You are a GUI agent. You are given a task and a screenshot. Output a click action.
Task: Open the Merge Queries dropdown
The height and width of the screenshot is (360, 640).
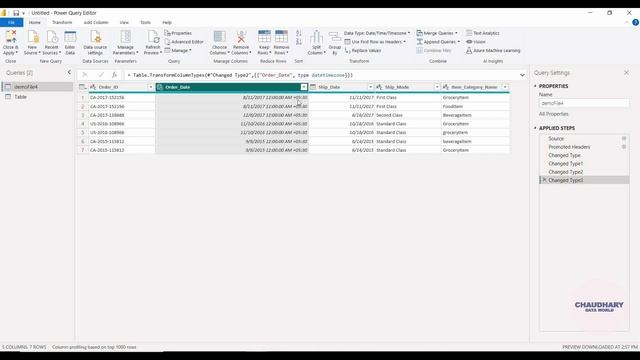437,33
